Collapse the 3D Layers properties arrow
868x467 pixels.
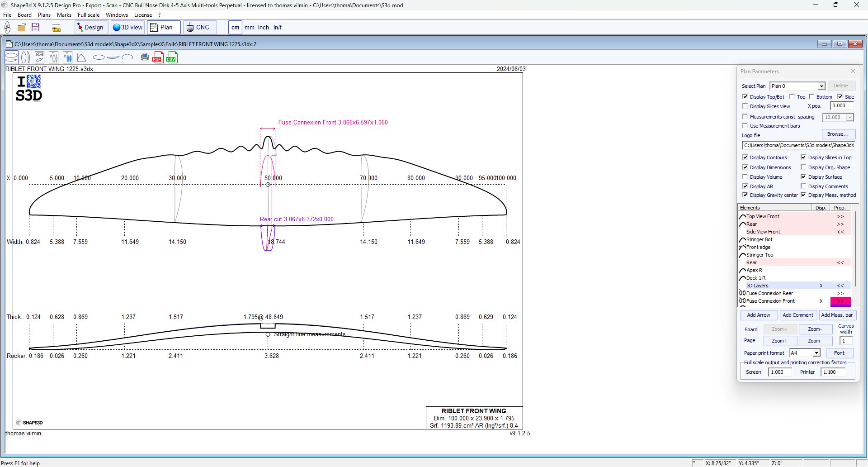pyautogui.click(x=840, y=286)
